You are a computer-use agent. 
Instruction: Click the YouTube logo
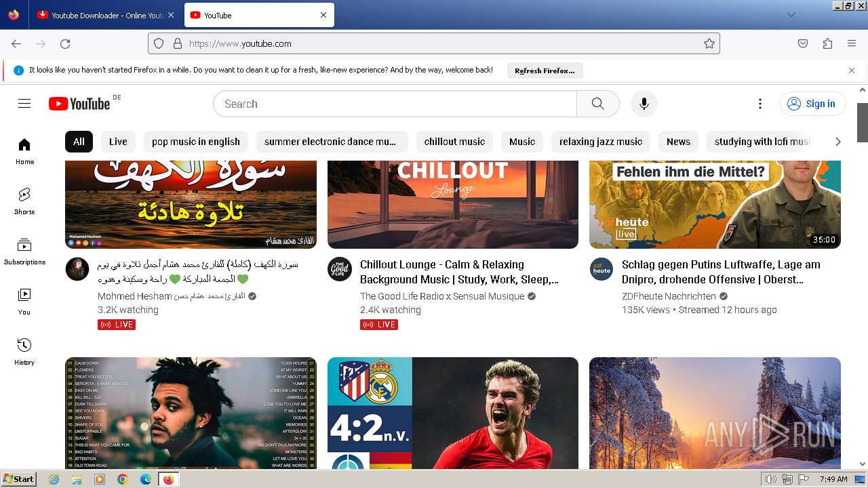79,104
